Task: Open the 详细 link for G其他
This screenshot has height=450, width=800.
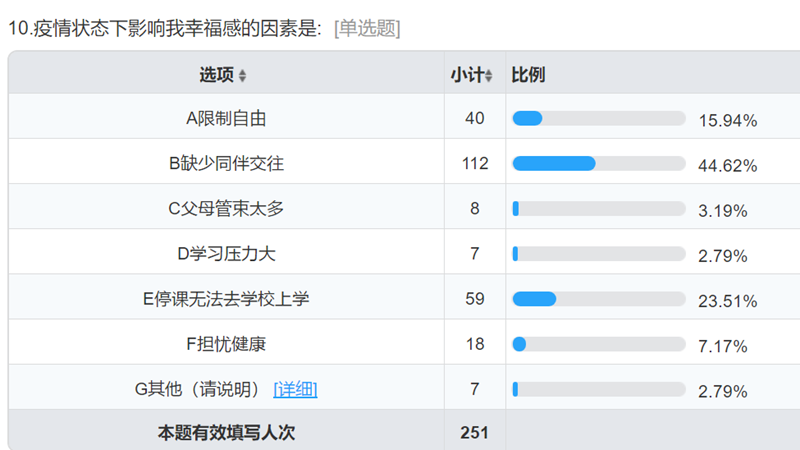Action: (295, 390)
